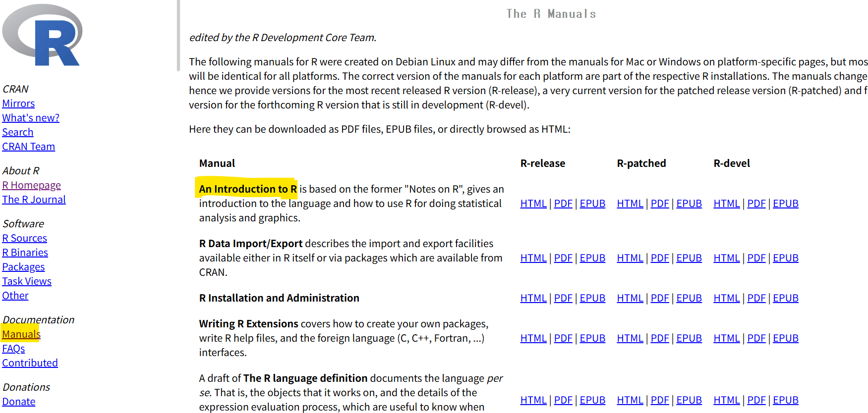868x413 pixels.
Task: Open The R Journal link
Action: (x=34, y=200)
